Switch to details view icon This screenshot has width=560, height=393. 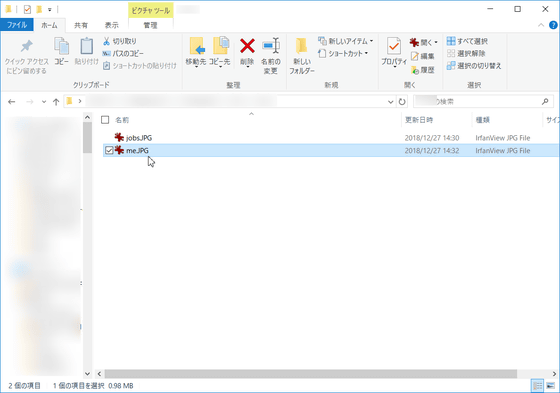[x=537, y=385]
